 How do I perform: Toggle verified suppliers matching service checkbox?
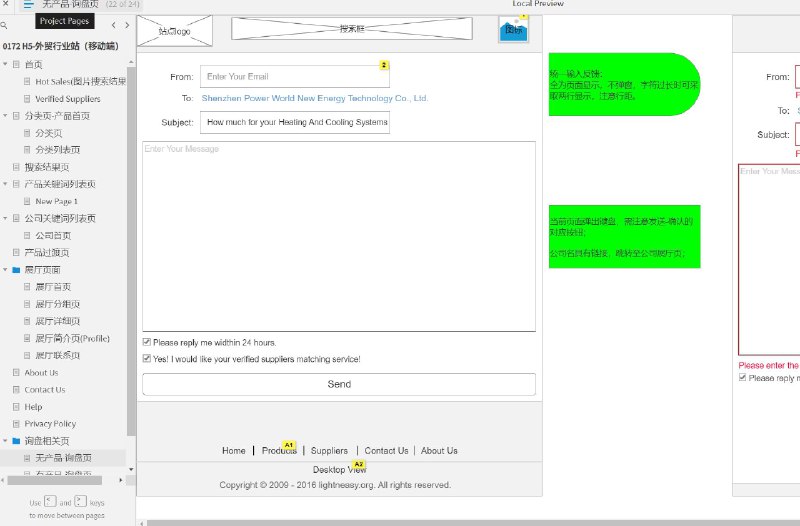(x=147, y=358)
